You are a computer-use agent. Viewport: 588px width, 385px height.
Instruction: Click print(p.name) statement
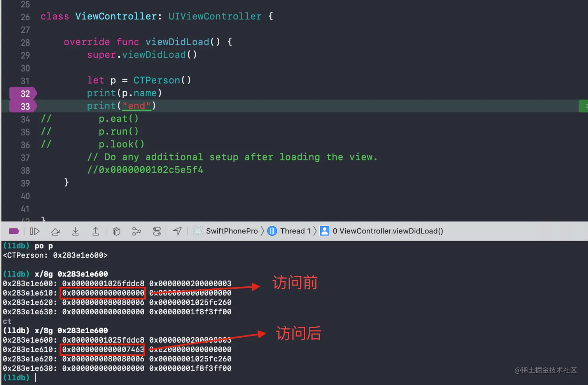point(124,93)
